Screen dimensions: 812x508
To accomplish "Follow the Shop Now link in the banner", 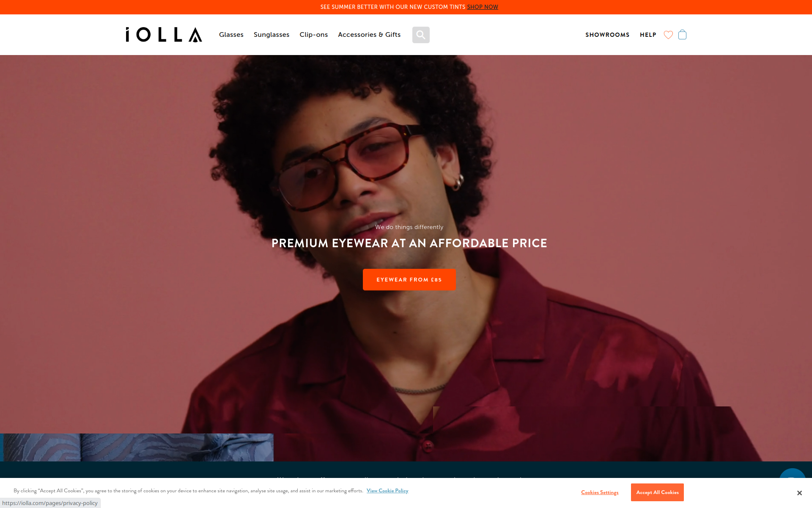I will tap(483, 7).
